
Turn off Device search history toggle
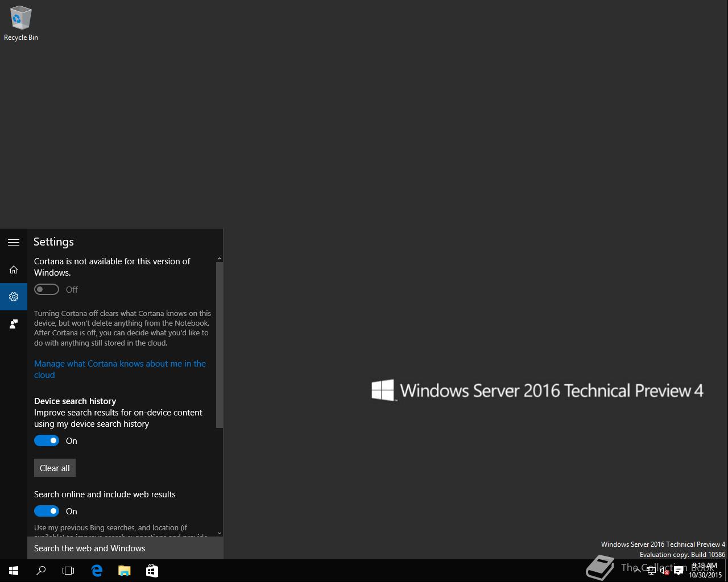click(47, 440)
